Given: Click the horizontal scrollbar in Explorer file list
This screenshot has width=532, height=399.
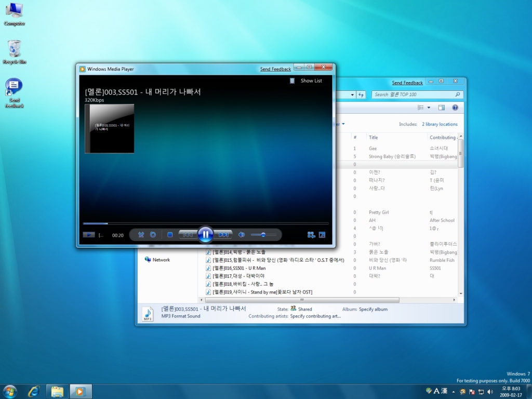Looking at the screenshot, I should (x=302, y=300).
